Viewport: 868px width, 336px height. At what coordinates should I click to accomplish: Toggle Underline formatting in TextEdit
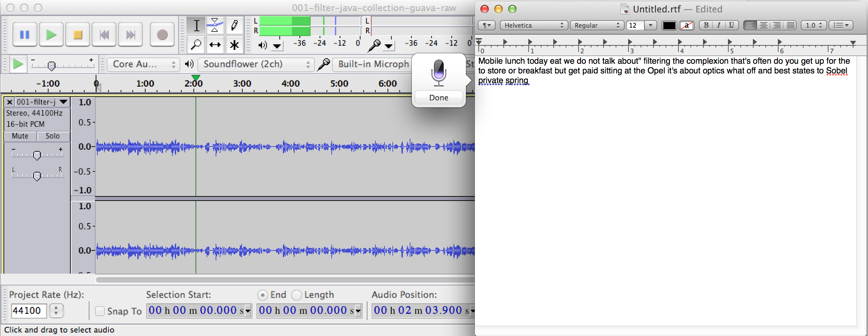point(731,25)
